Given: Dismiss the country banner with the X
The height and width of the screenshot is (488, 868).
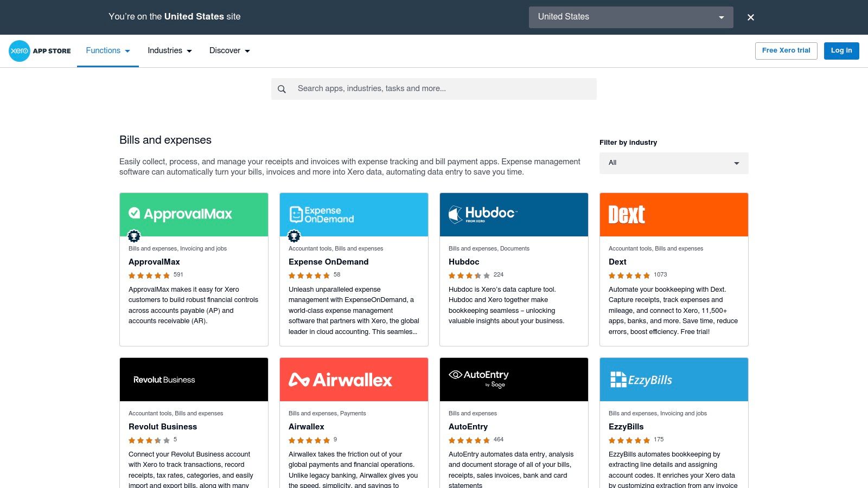Looking at the screenshot, I should 750,17.
